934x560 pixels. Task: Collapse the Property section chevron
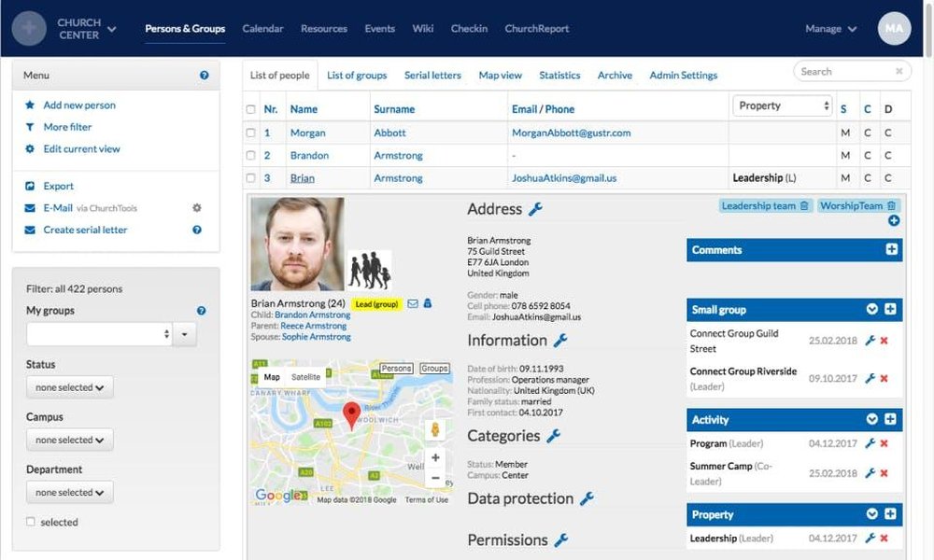[871, 513]
